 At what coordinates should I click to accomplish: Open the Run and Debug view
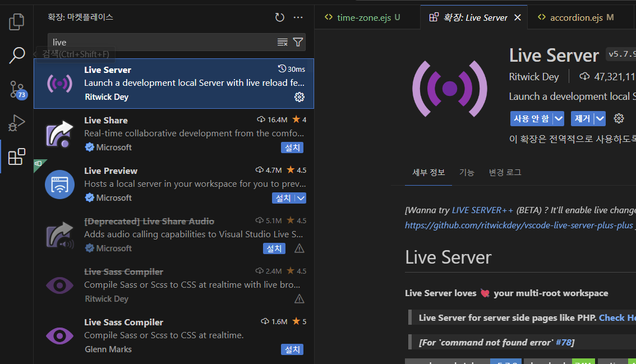coord(17,123)
